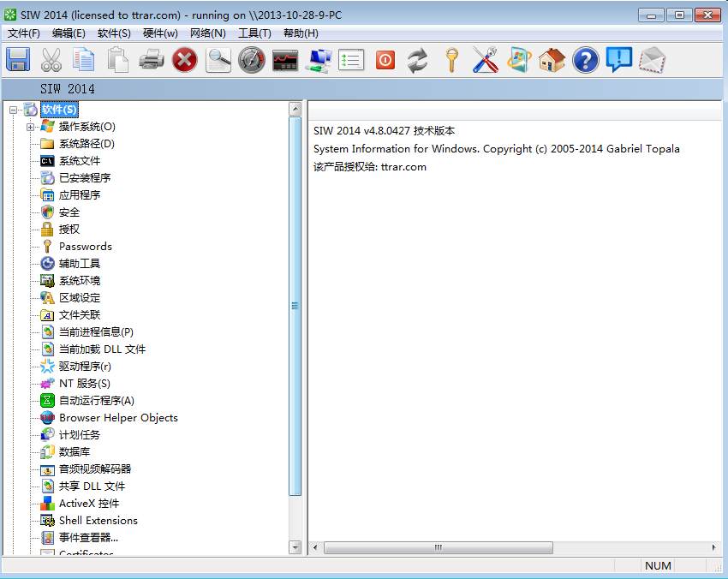Click the Save floppy disk toolbar icon
The height and width of the screenshot is (579, 728).
tap(18, 60)
